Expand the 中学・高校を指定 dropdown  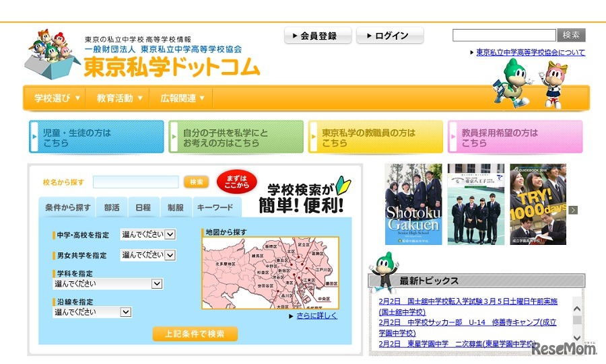tap(148, 234)
